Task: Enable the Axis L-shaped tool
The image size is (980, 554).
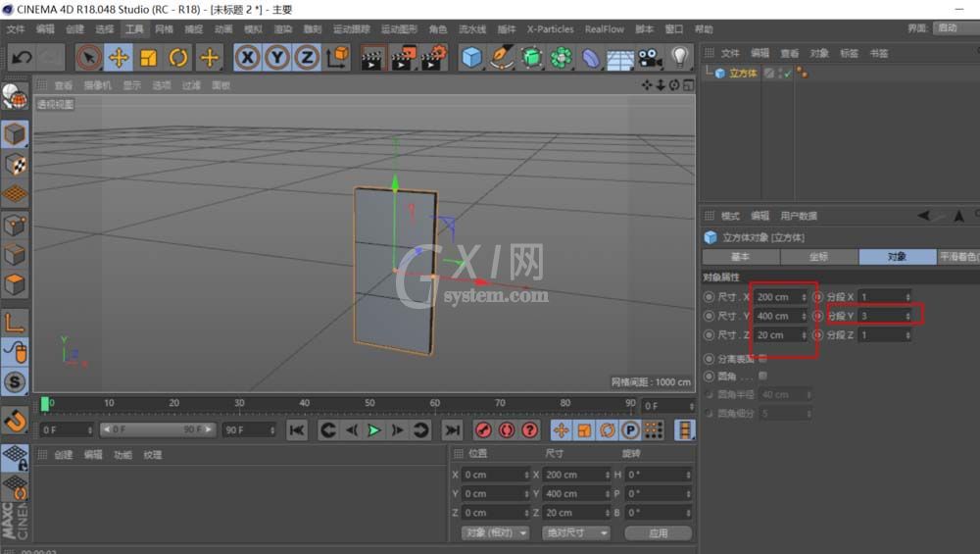Action: (15, 324)
